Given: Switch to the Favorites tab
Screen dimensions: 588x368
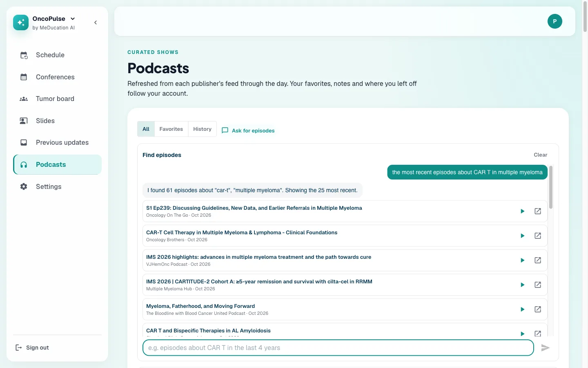Looking at the screenshot, I should coord(171,129).
